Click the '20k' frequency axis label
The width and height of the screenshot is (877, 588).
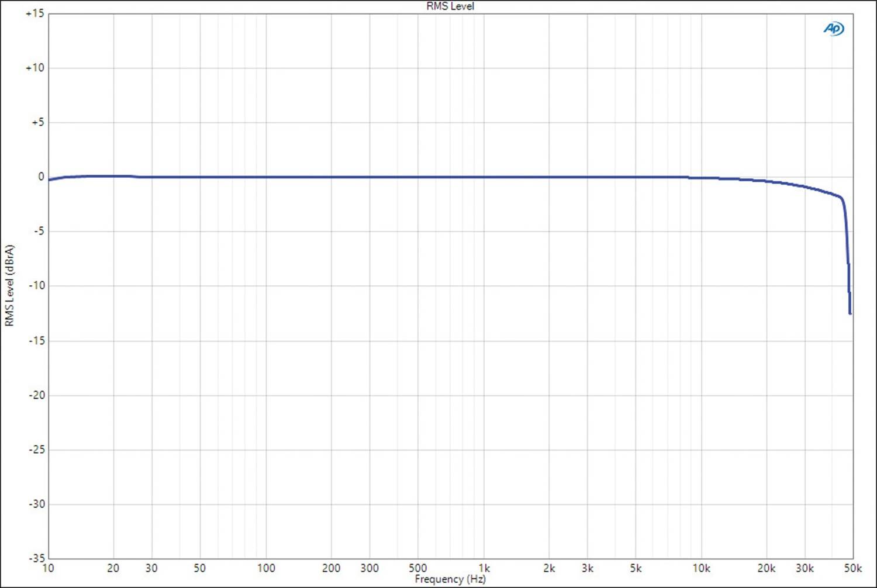(766, 568)
